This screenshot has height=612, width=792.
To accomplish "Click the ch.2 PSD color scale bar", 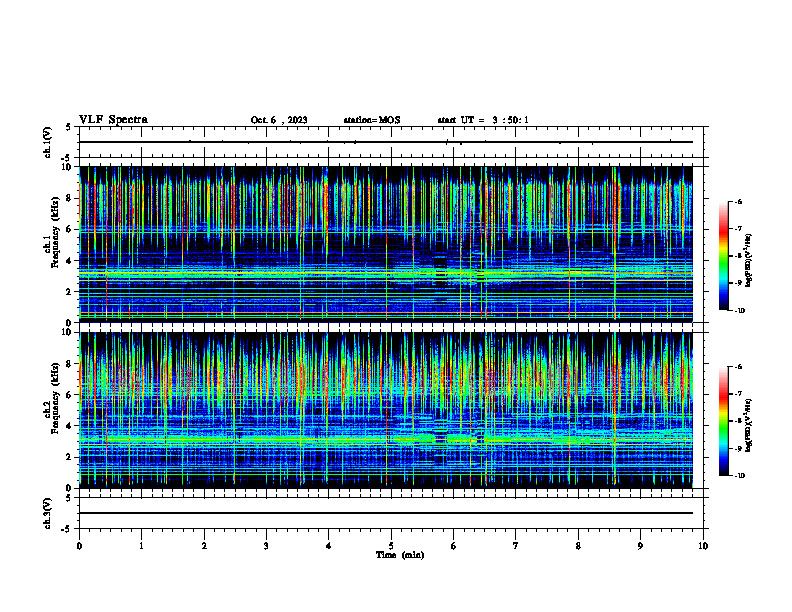I will (x=723, y=421).
